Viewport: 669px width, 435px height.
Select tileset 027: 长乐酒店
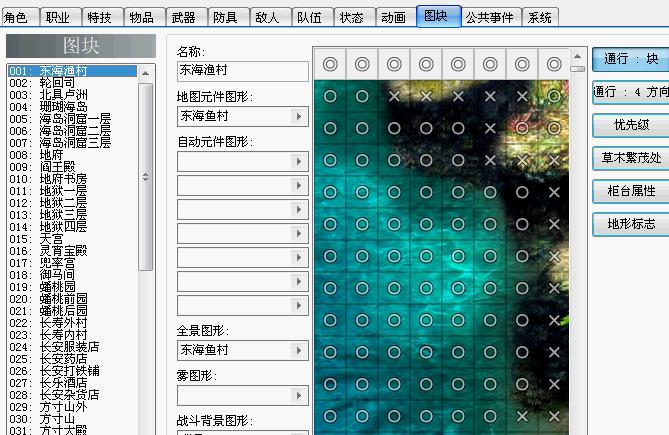[x=72, y=383]
